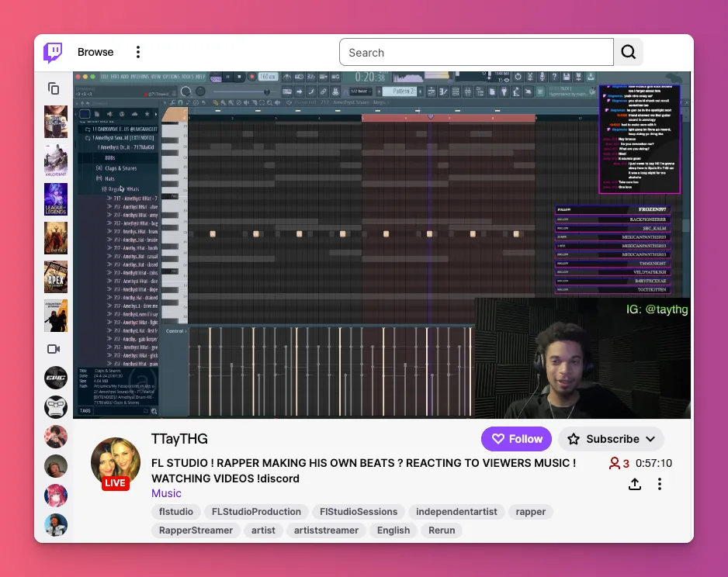Open the HELP menu in the FL Studio stream
The height and width of the screenshot is (577, 728).
tap(200, 77)
